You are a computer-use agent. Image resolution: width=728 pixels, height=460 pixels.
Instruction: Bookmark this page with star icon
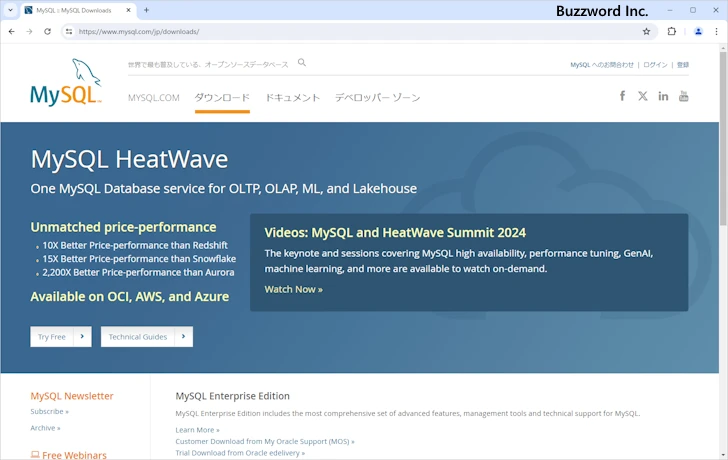pyautogui.click(x=646, y=31)
